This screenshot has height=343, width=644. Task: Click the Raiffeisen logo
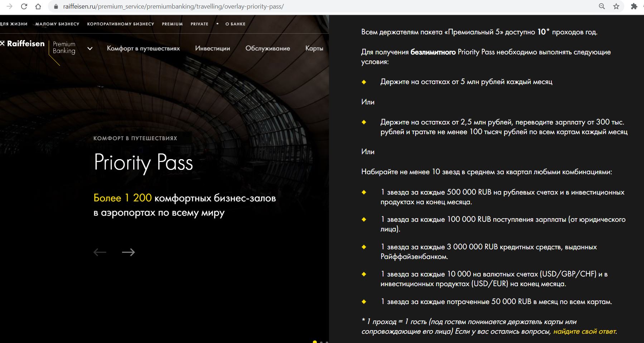[x=23, y=44]
